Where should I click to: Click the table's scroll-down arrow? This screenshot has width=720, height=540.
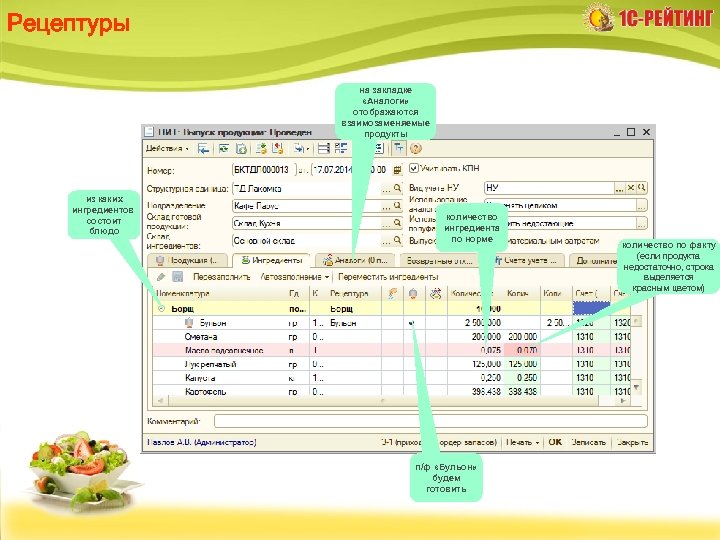pos(636,387)
